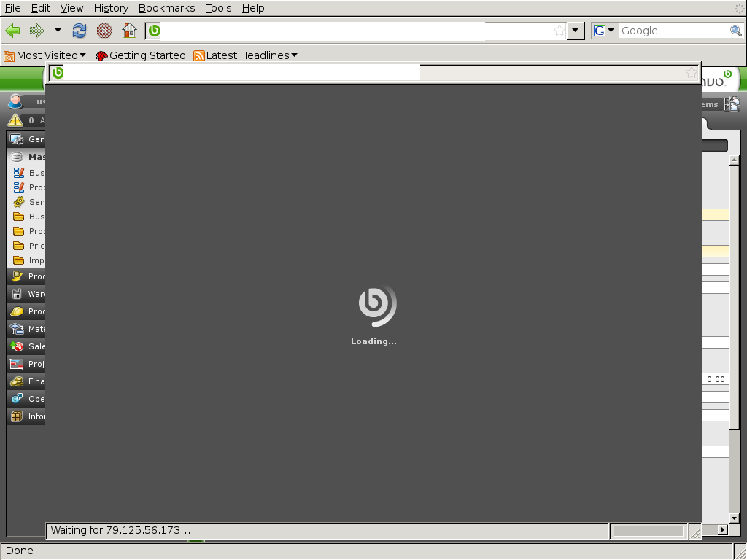Click the site favicon in main URL bar

click(154, 31)
